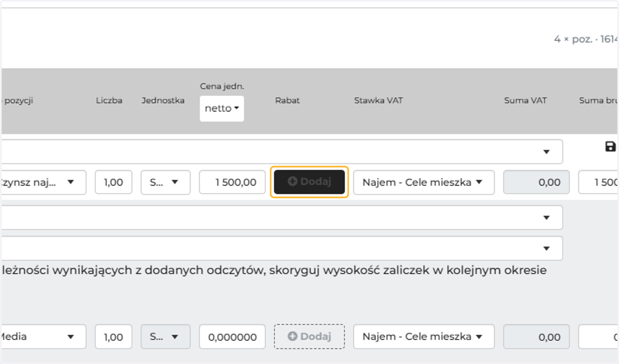Image resolution: width=619 pixels, height=364 pixels.
Task: Click the Jednostka column header
Action: [163, 101]
